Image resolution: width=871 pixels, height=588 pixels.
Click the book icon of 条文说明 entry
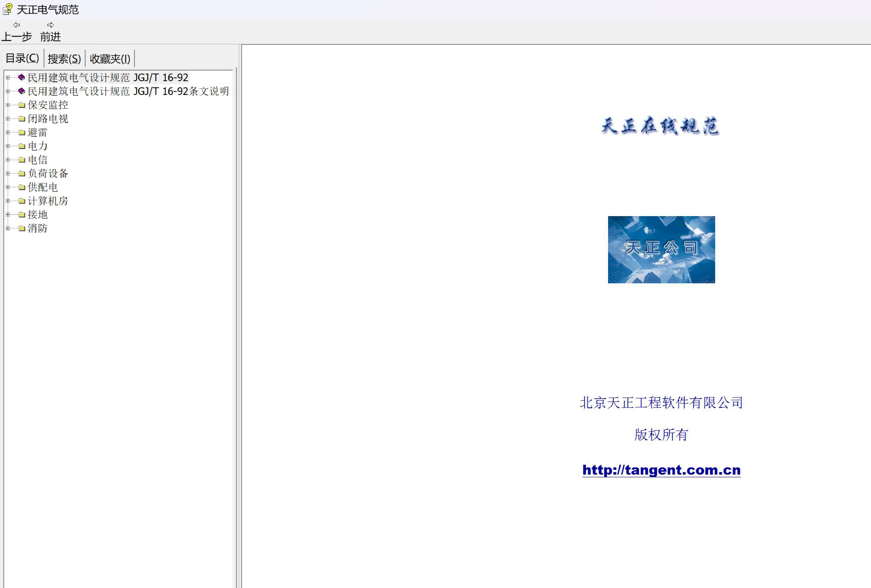click(x=22, y=91)
